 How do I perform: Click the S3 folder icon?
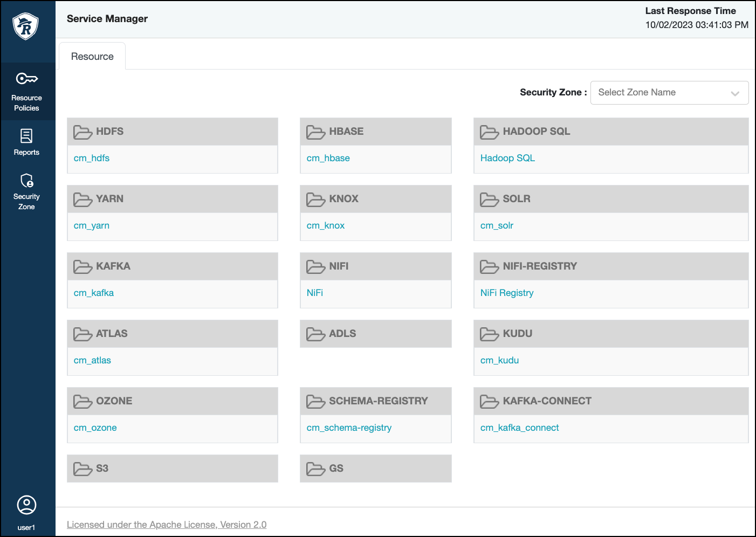(83, 469)
